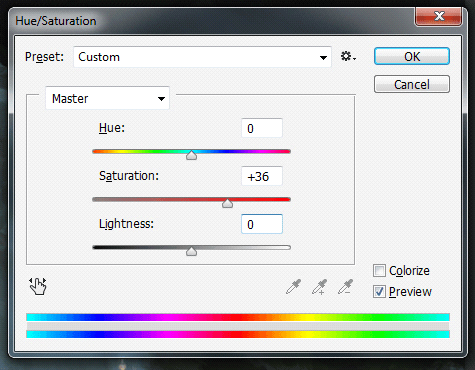Image resolution: width=475 pixels, height=370 pixels.
Task: Click the top color spectrum bar
Action: [238, 317]
